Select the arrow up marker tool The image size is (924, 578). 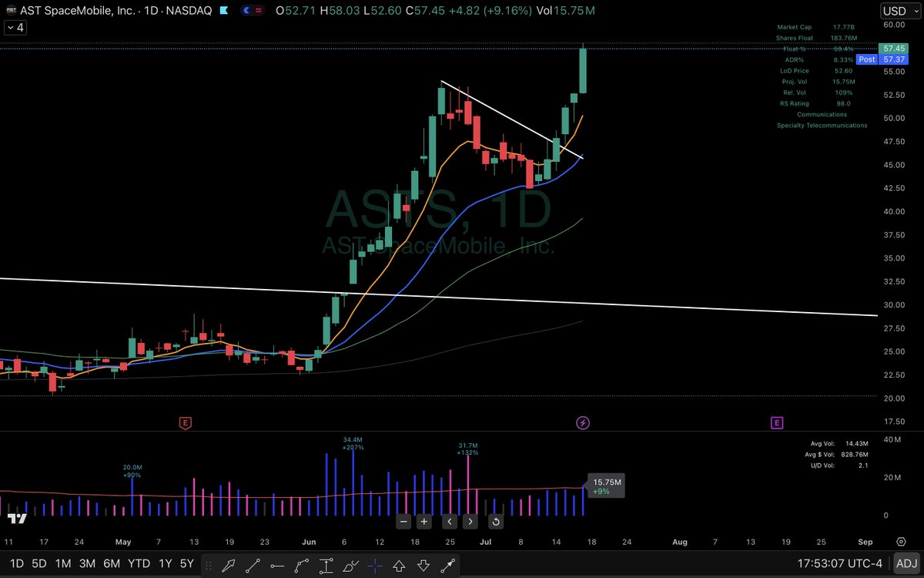tap(399, 564)
